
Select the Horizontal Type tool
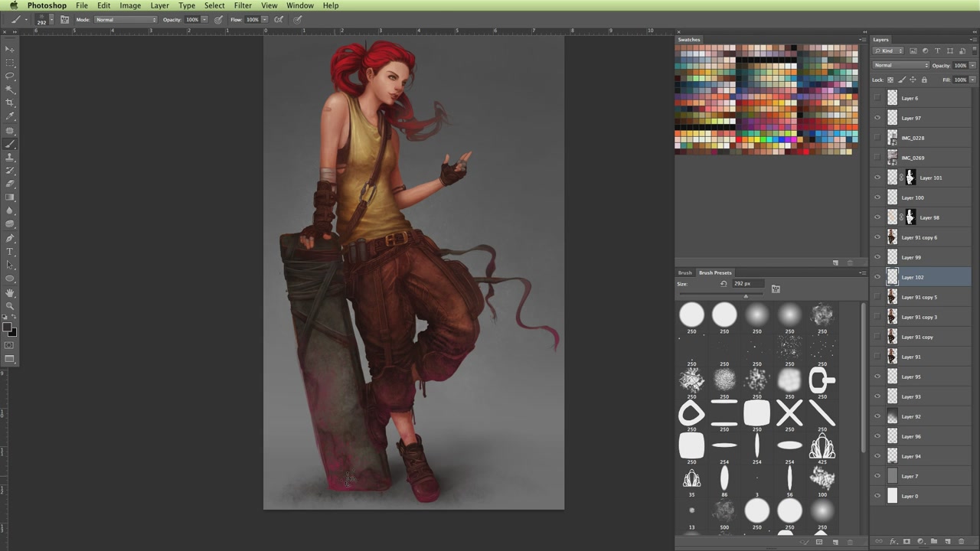pyautogui.click(x=10, y=252)
